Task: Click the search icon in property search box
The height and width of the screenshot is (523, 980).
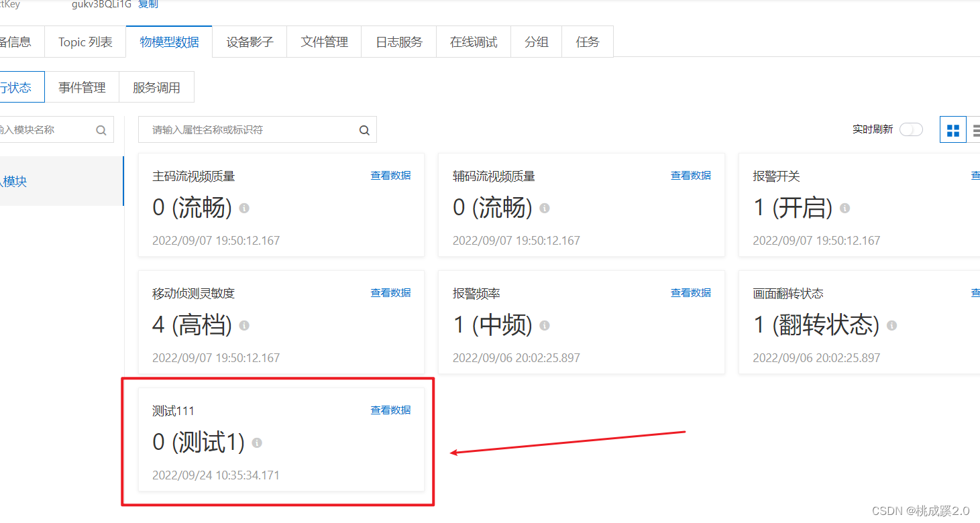Action: coord(364,130)
